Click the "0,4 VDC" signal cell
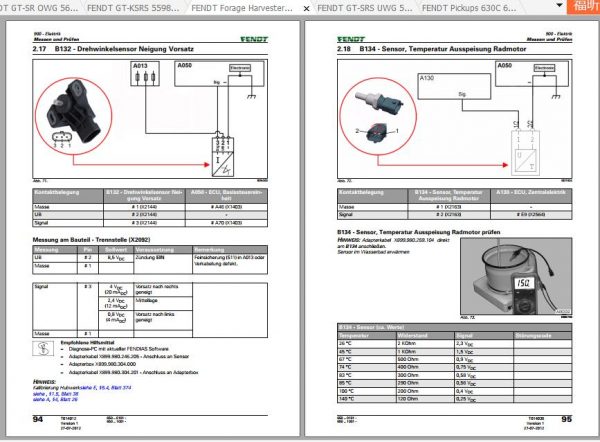Screen dimensions: 600x442 pyautogui.click(x=484, y=391)
